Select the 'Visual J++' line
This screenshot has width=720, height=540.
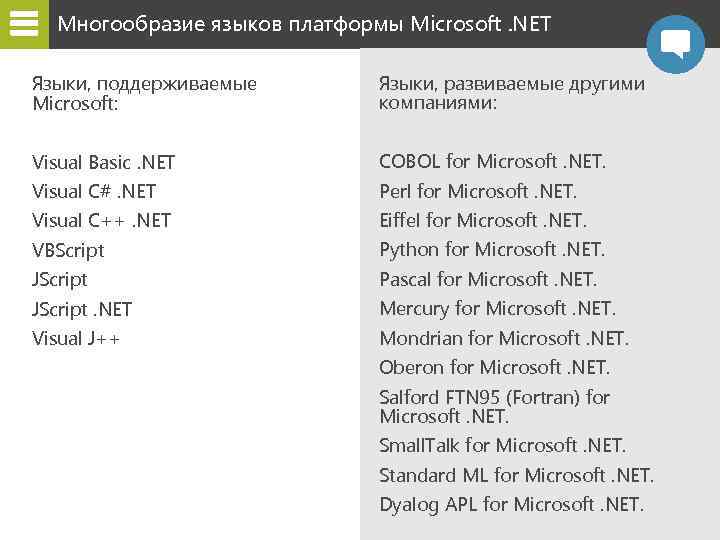tap(76, 338)
